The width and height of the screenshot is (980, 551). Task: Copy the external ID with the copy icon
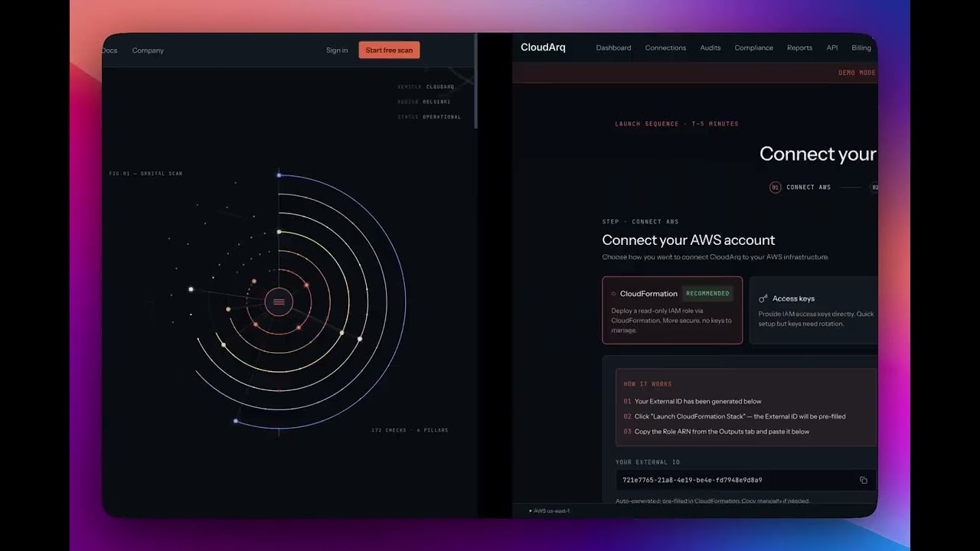864,481
